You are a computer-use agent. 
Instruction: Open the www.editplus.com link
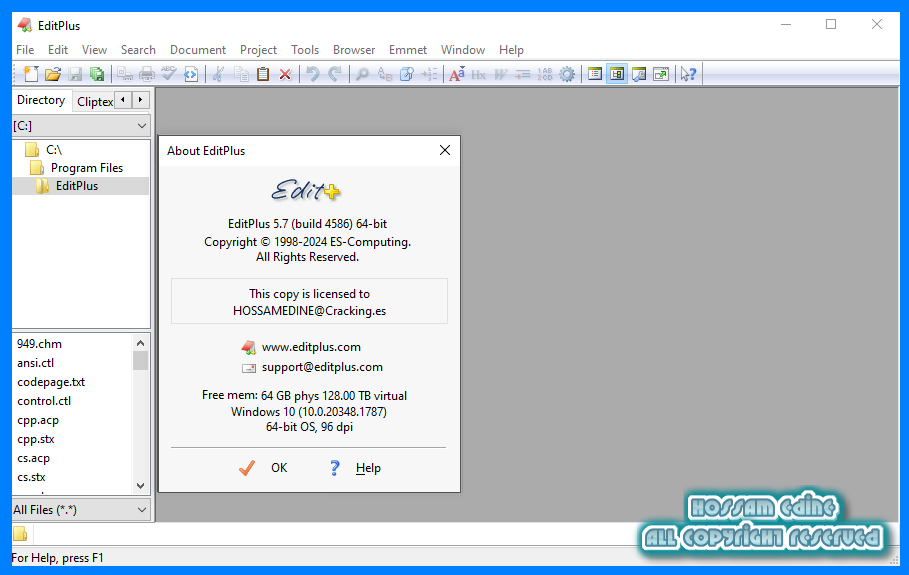pos(311,347)
